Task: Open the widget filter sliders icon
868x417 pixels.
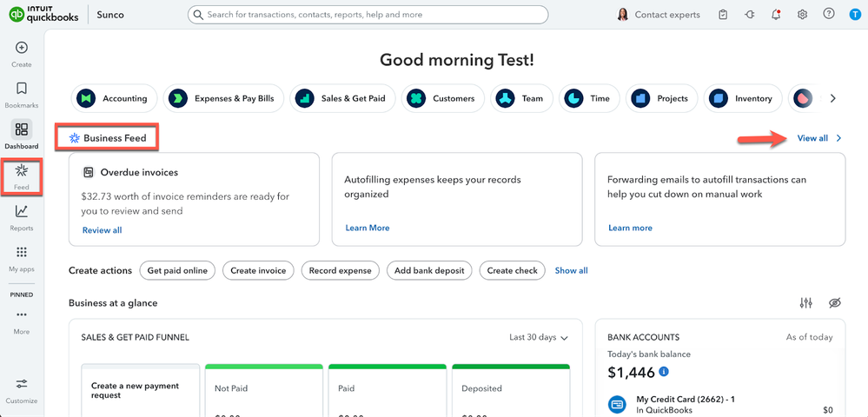Action: [806, 302]
